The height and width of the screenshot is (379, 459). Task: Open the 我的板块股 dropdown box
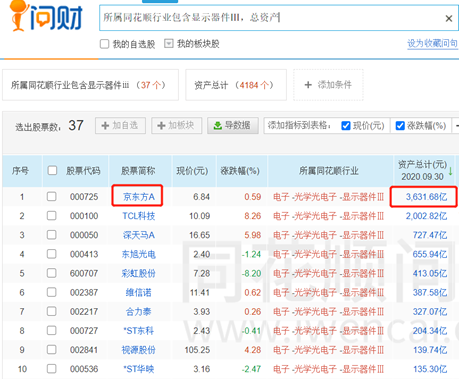click(x=169, y=44)
